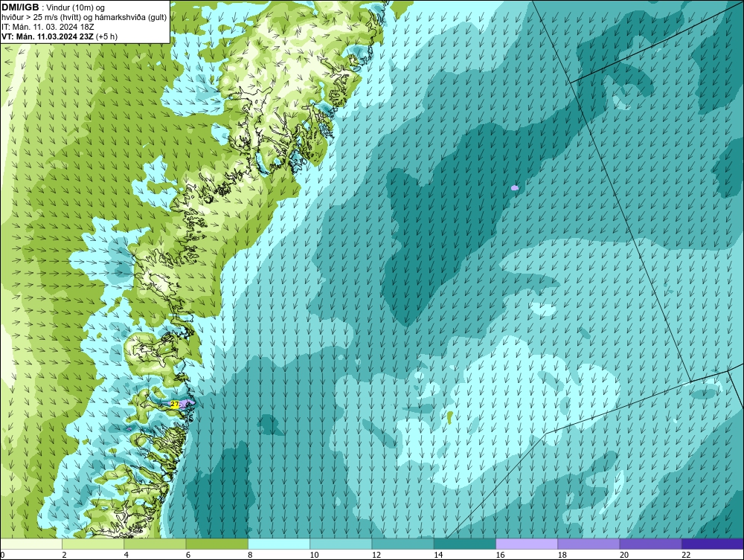This screenshot has height=560, width=744.
Task: Click the 6–8 m/s olive green swatch
Action: click(x=217, y=544)
